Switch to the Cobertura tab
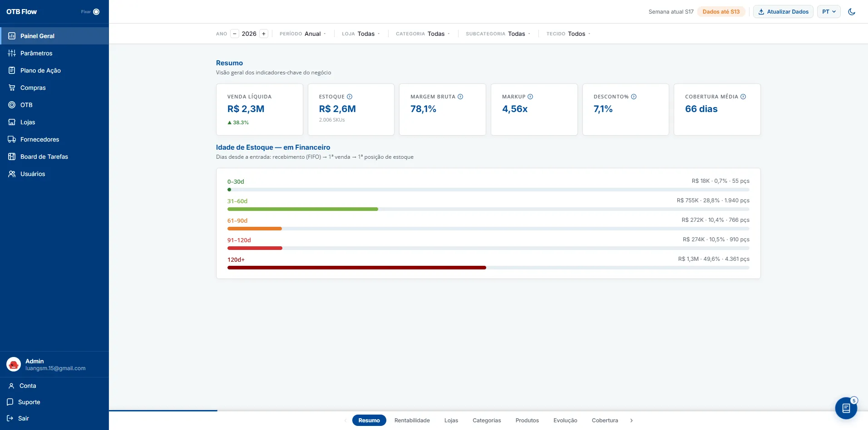868x430 pixels. tap(605, 420)
